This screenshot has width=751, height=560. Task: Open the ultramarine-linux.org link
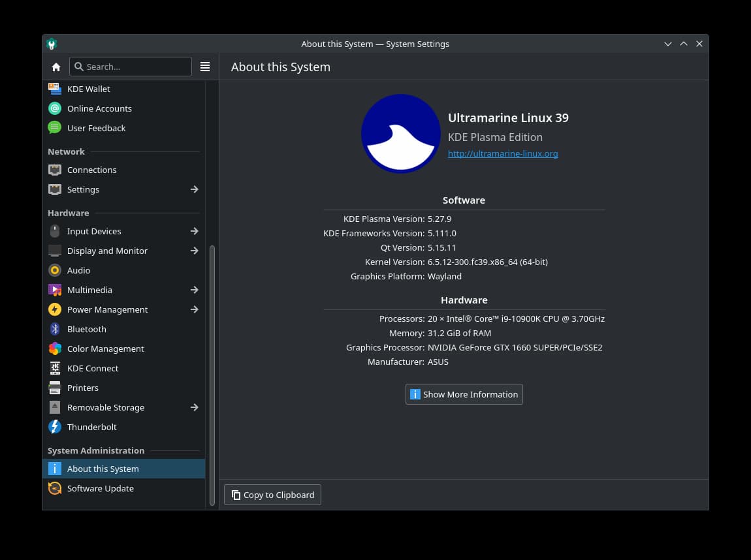click(503, 153)
